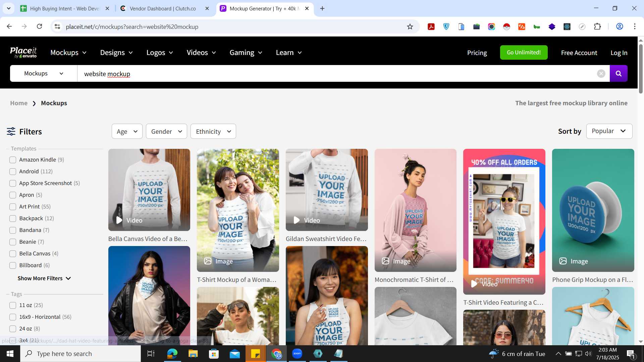
Task: Open the Chrome profile icon
Action: click(x=620, y=26)
